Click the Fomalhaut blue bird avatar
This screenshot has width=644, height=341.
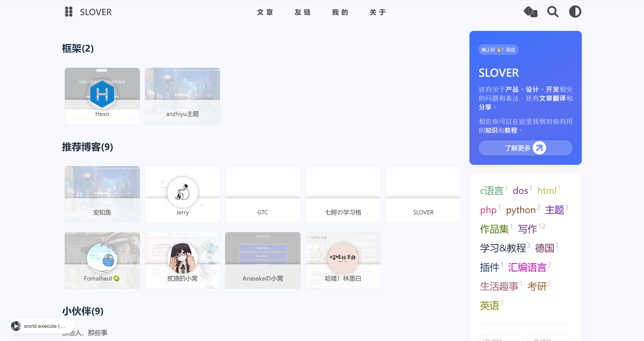click(x=102, y=258)
